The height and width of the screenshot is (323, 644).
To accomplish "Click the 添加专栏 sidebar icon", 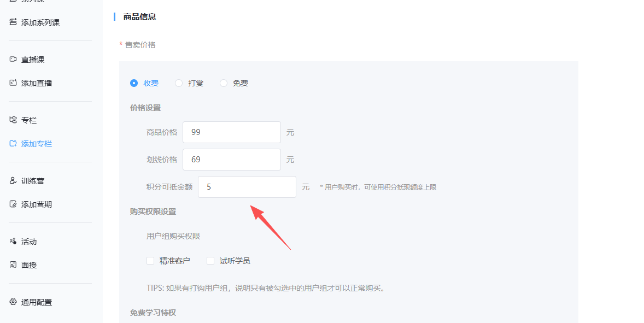I will (x=13, y=144).
